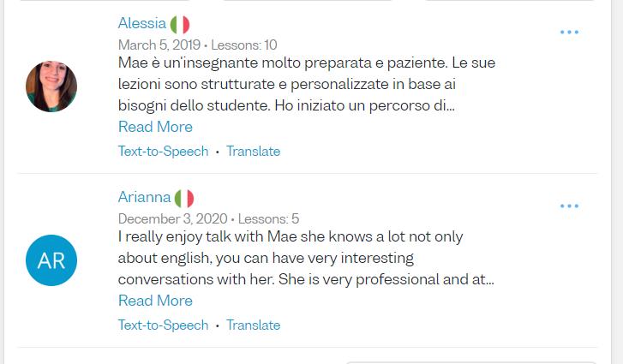Translate Alessia's Italian review

click(253, 152)
